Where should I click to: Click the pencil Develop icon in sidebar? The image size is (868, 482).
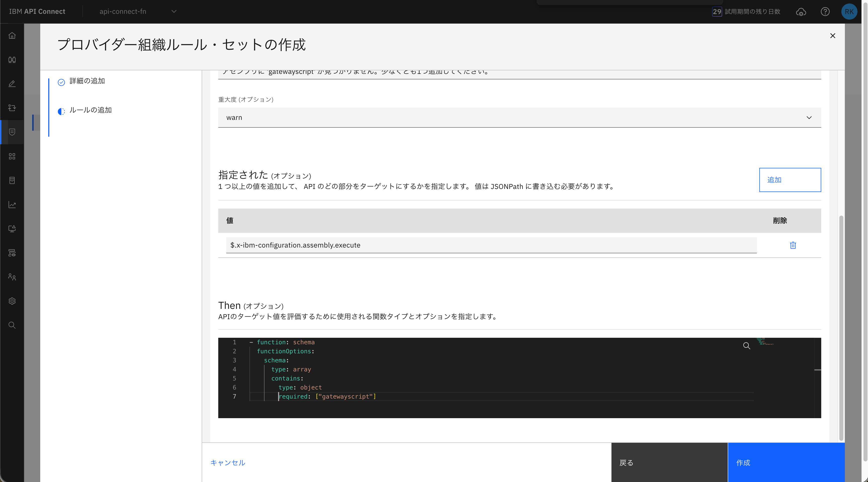[x=12, y=84]
